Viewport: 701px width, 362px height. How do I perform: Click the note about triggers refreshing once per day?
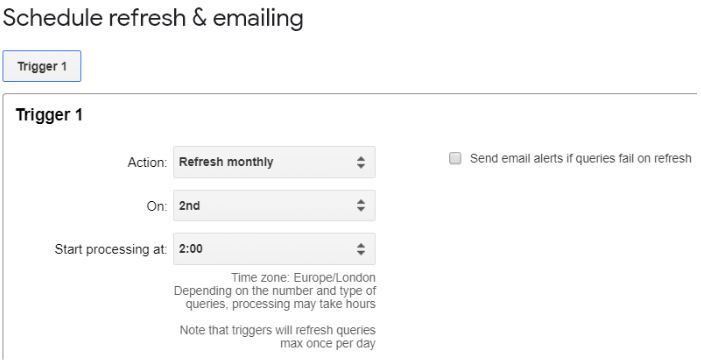pyautogui.click(x=278, y=337)
